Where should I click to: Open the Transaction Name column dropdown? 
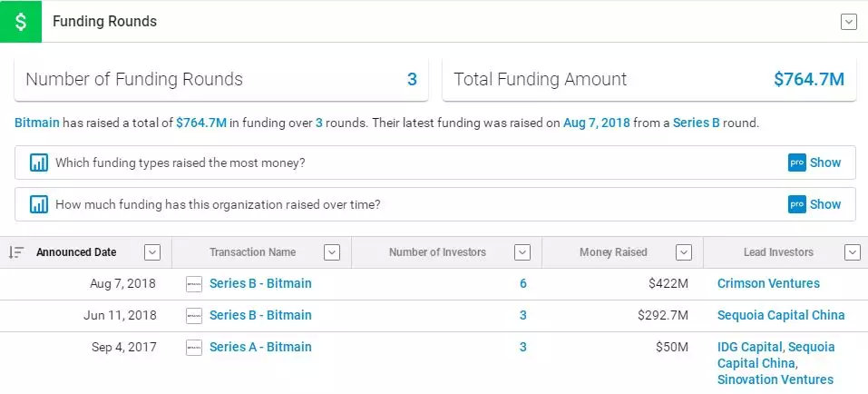(332, 252)
